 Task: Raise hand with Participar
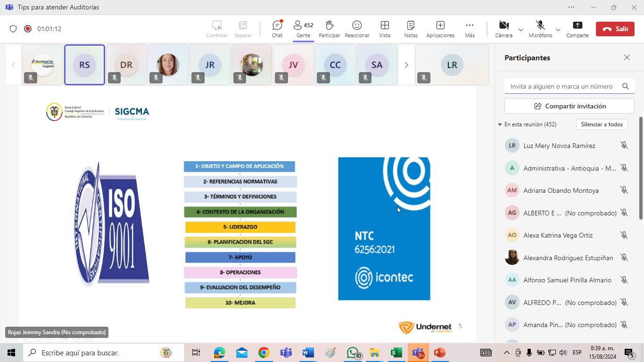330,29
